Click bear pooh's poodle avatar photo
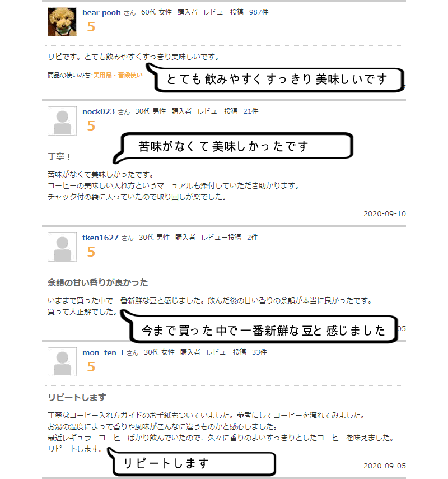The height and width of the screenshot is (479, 448). pos(62,22)
